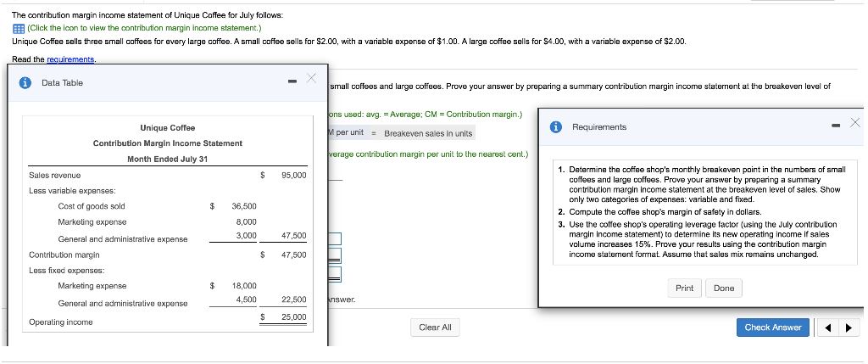Select the Sales revenue 95,000 value
Viewport: 868px width, 364px height.
[x=293, y=176]
